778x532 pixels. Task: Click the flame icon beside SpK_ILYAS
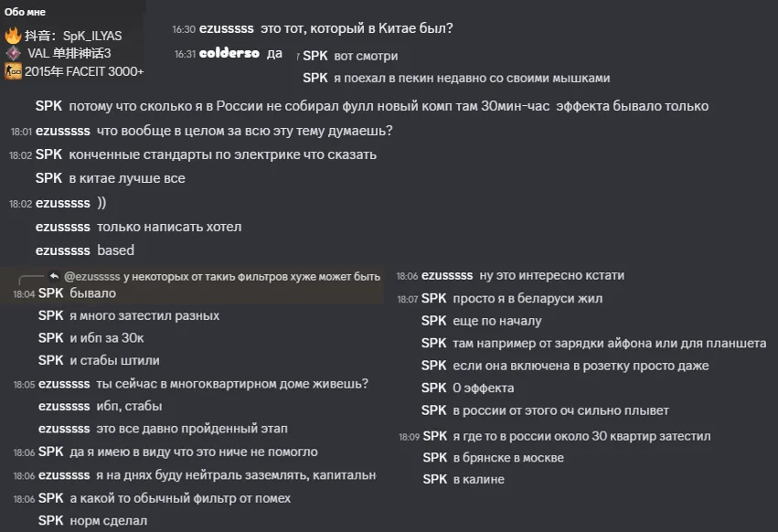coord(13,36)
